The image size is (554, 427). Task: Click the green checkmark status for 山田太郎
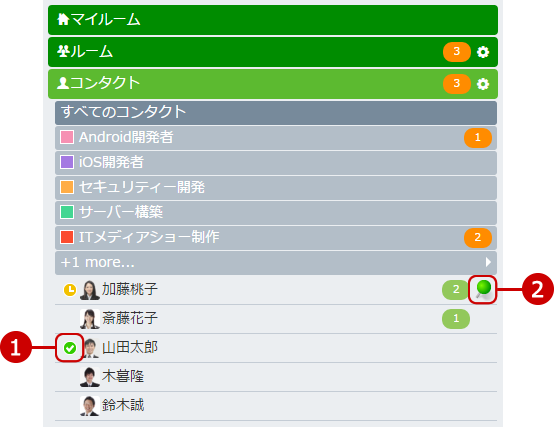coord(70,348)
